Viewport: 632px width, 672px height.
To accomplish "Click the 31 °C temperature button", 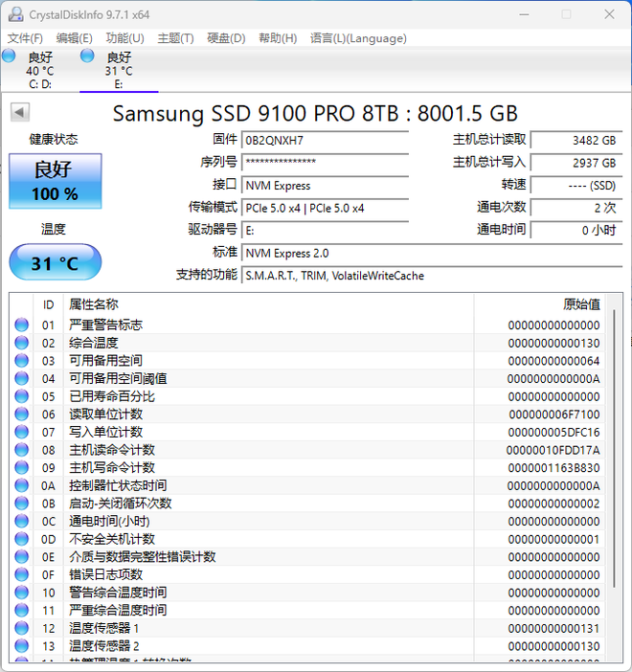I will click(x=55, y=263).
